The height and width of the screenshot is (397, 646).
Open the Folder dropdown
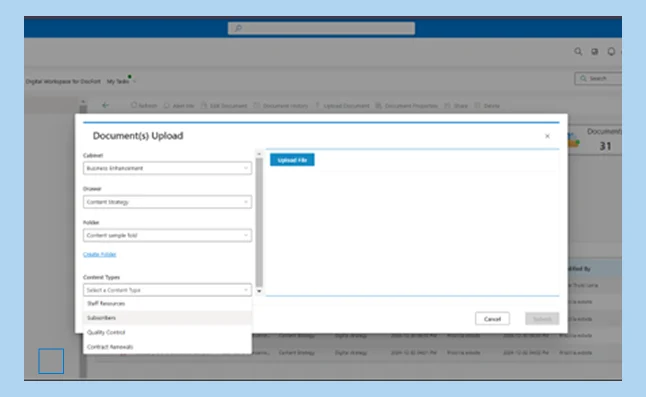[x=167, y=235]
